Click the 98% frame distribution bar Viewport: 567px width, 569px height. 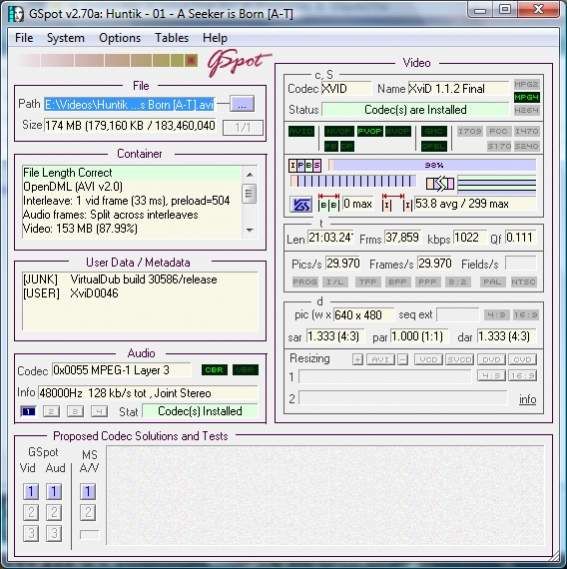click(x=432, y=165)
